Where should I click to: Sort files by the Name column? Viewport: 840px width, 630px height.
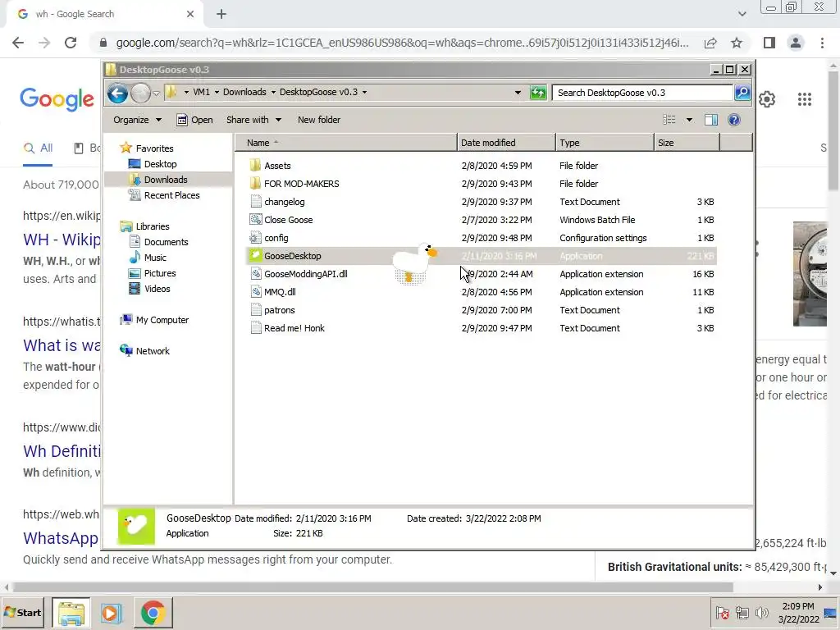click(x=346, y=143)
